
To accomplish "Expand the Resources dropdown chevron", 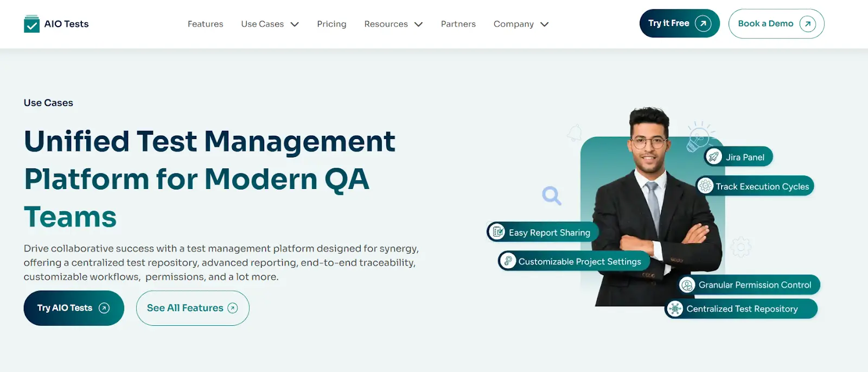I will click(x=418, y=24).
